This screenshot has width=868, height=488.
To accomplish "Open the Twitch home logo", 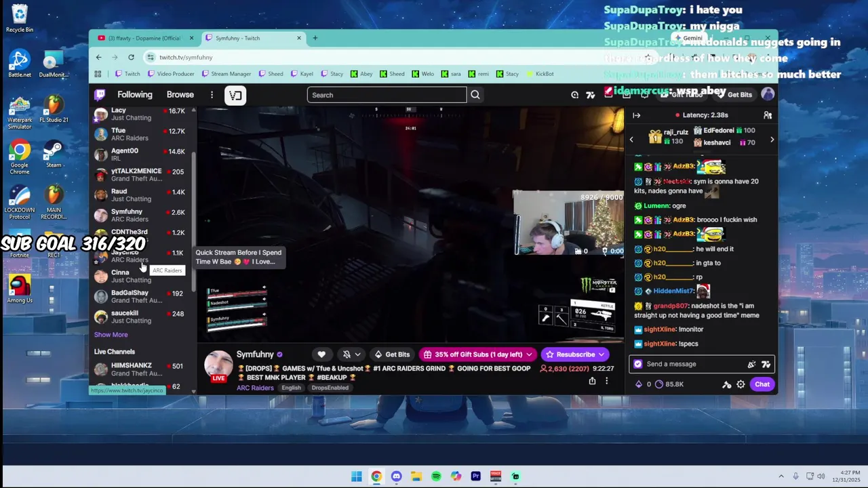I will tap(100, 95).
